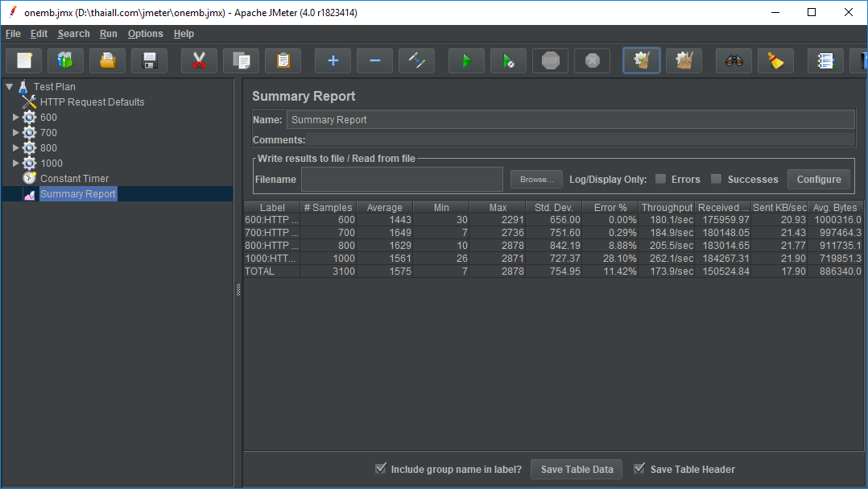This screenshot has width=868, height=489.
Task: Click the Collapse All minus icon
Action: [374, 60]
